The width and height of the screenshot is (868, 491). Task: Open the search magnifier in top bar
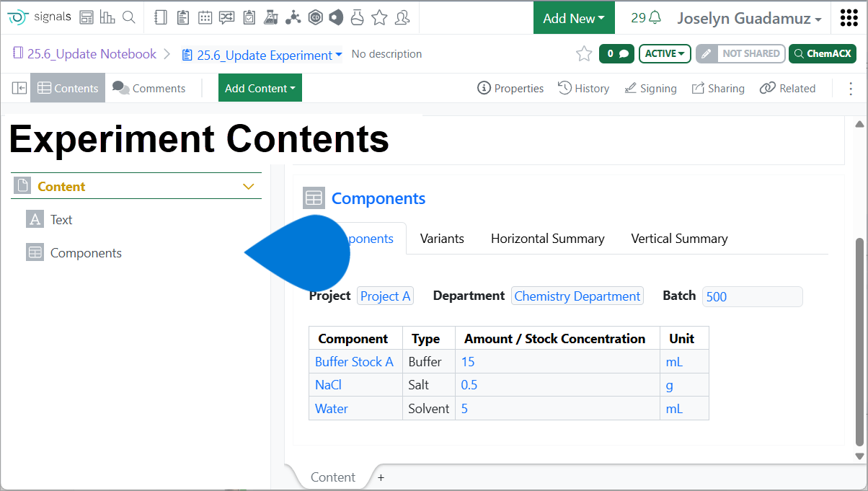pos(129,17)
